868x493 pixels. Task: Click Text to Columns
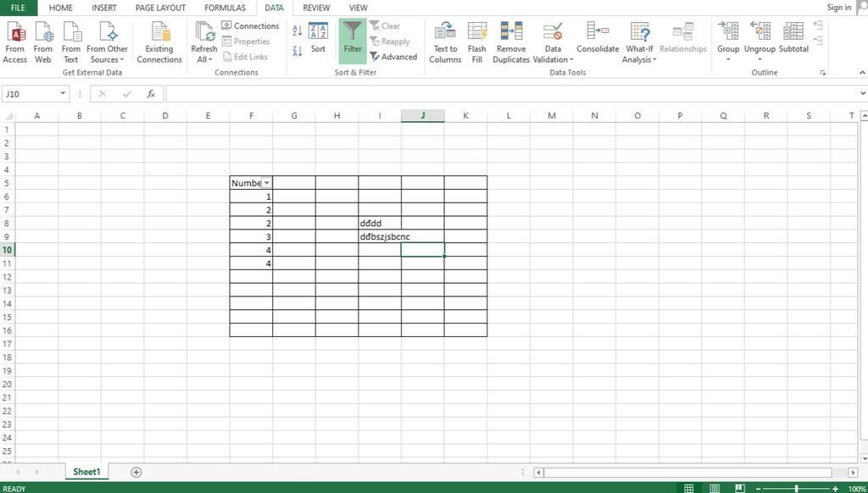445,43
